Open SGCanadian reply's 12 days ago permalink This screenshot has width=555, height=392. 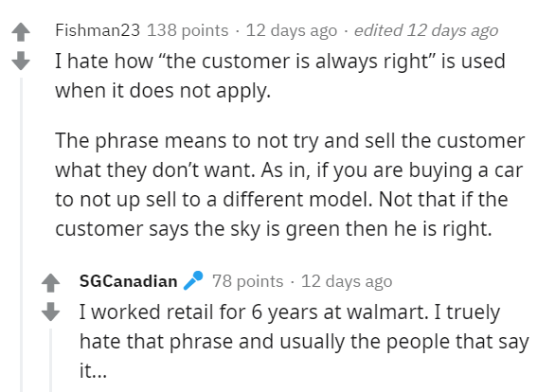[x=347, y=282]
